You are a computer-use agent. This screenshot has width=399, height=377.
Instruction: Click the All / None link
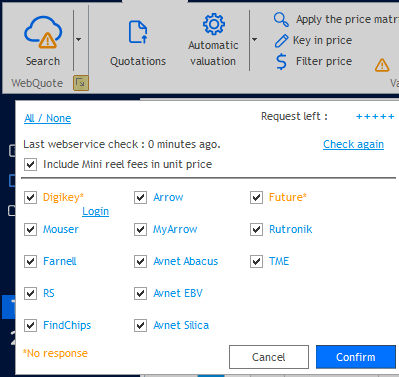(47, 118)
